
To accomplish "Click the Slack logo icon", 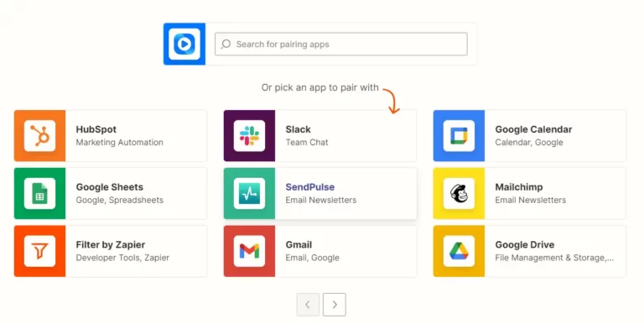I will tap(249, 136).
